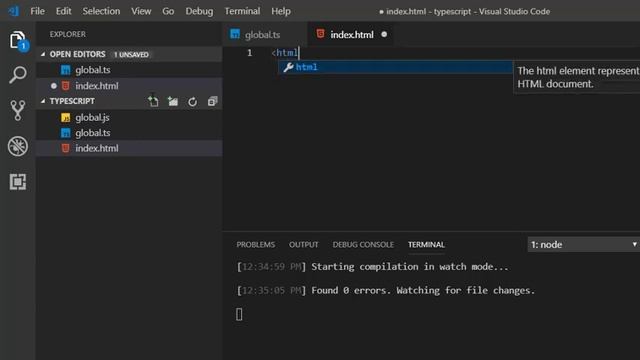The width and height of the screenshot is (640, 360).
Task: Open global.ts under OPEN EDITORS
Action: pyautogui.click(x=129, y=70)
